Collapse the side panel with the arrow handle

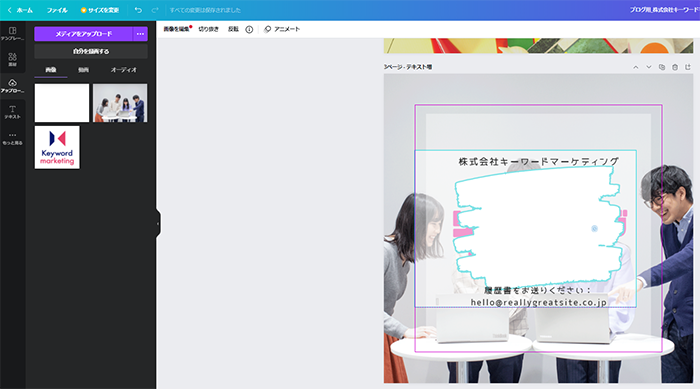point(158,223)
